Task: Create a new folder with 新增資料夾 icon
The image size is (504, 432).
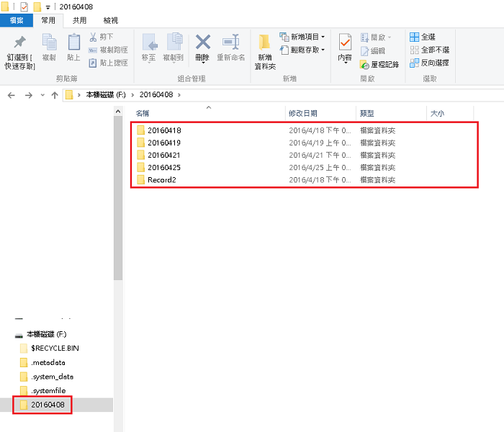Action: pyautogui.click(x=265, y=43)
